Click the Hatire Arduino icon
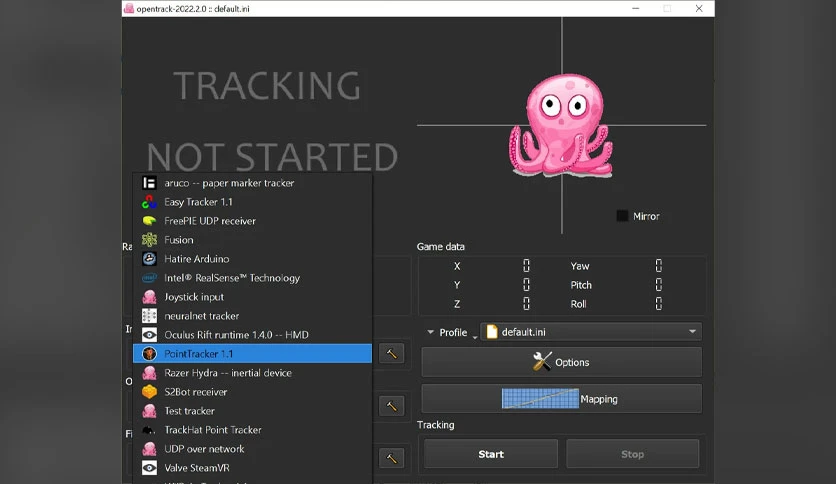 (x=149, y=259)
